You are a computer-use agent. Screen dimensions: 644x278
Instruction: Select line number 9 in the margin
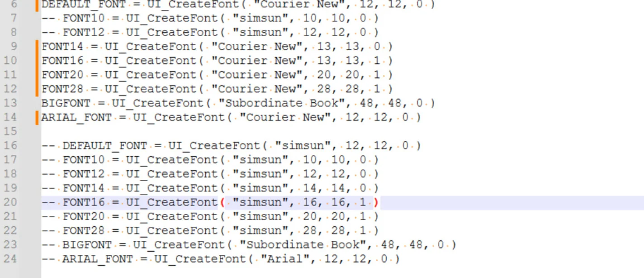[13, 47]
